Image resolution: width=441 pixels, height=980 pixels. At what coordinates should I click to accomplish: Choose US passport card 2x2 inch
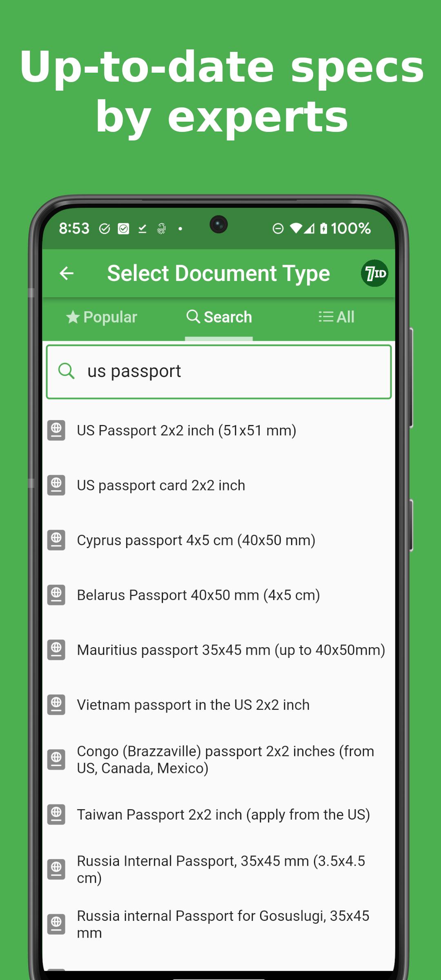219,485
